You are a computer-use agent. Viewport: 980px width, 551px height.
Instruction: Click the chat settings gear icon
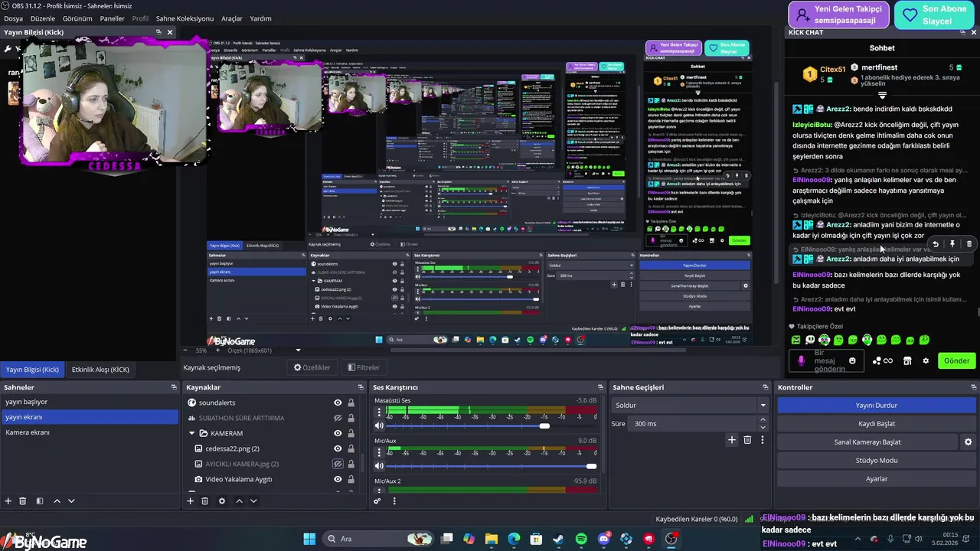click(926, 360)
